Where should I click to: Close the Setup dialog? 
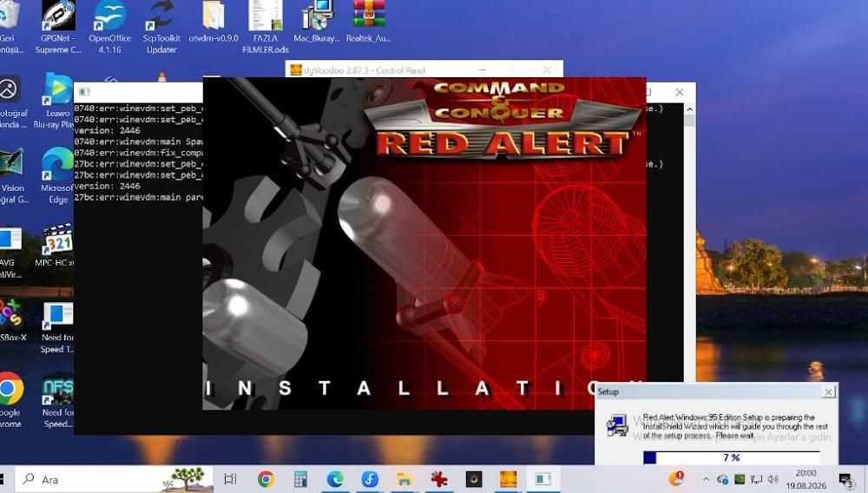coord(828,392)
